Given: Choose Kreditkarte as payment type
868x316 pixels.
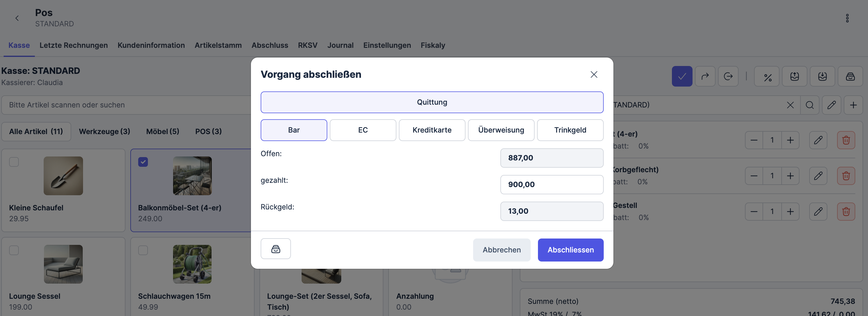Looking at the screenshot, I should coord(432,130).
